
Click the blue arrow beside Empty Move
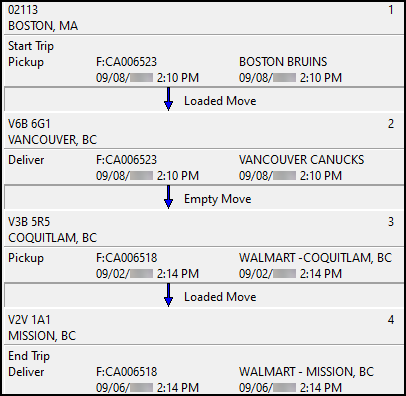tap(168, 197)
